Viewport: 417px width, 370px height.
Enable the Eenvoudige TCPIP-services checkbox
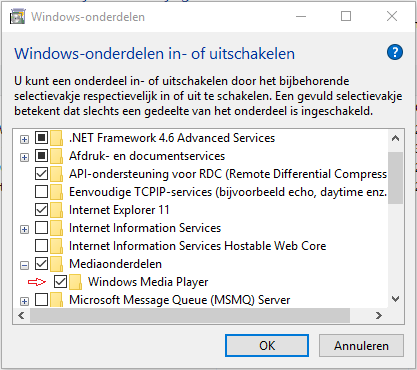pyautogui.click(x=41, y=192)
